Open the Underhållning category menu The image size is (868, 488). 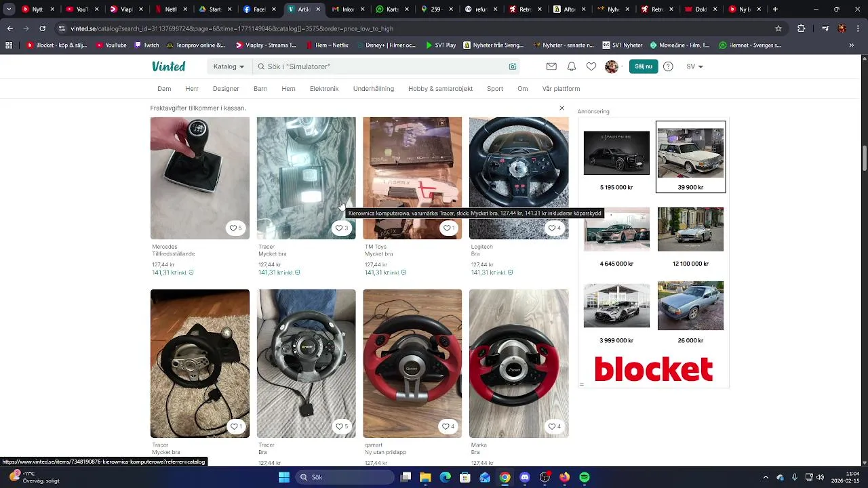(373, 89)
